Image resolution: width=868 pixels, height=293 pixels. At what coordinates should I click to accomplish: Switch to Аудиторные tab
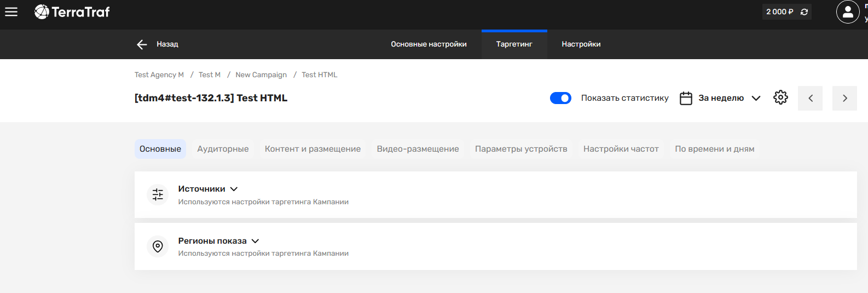[223, 149]
